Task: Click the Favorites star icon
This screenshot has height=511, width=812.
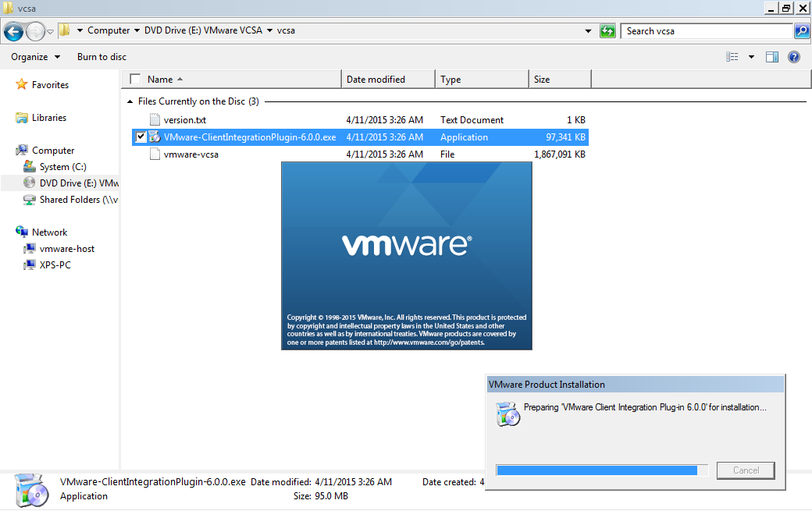Action: [x=21, y=83]
